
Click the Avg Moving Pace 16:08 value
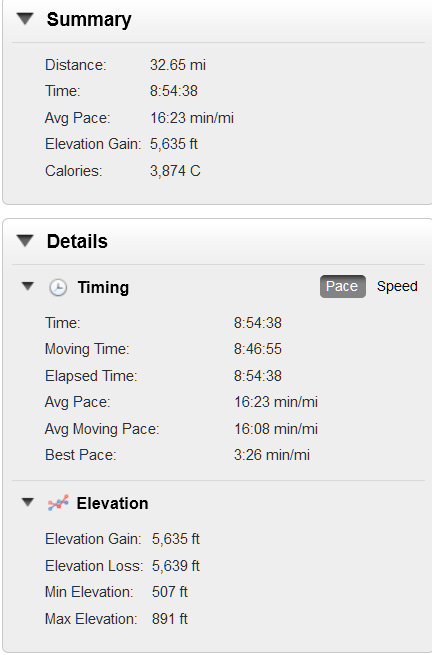coord(276,429)
